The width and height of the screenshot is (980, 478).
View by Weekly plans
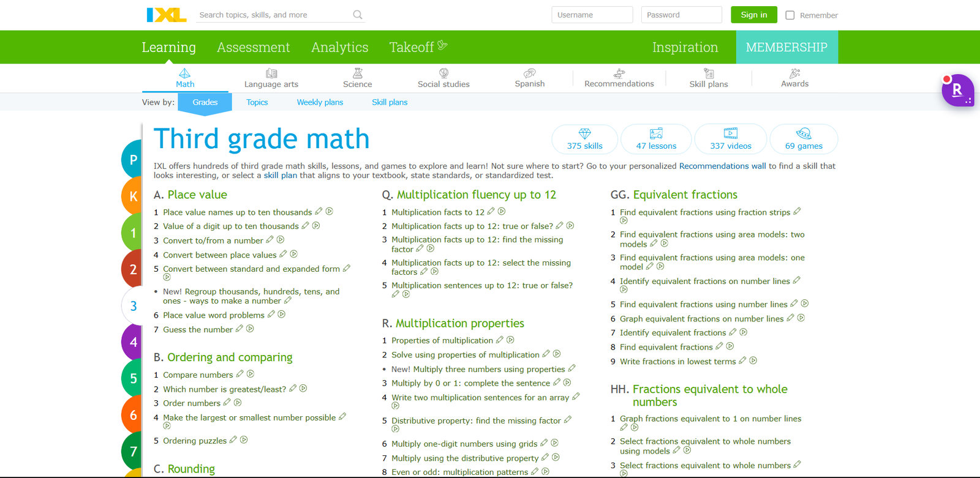(320, 102)
